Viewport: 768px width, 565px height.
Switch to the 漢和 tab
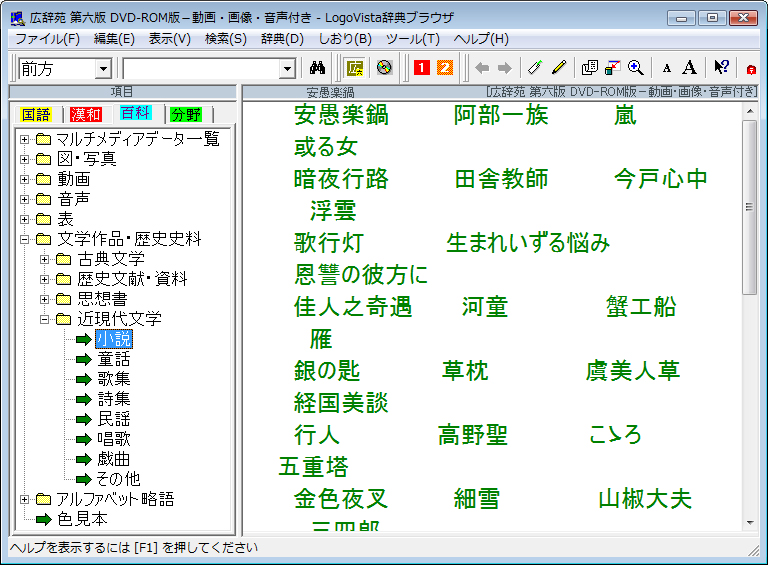pyautogui.click(x=85, y=114)
